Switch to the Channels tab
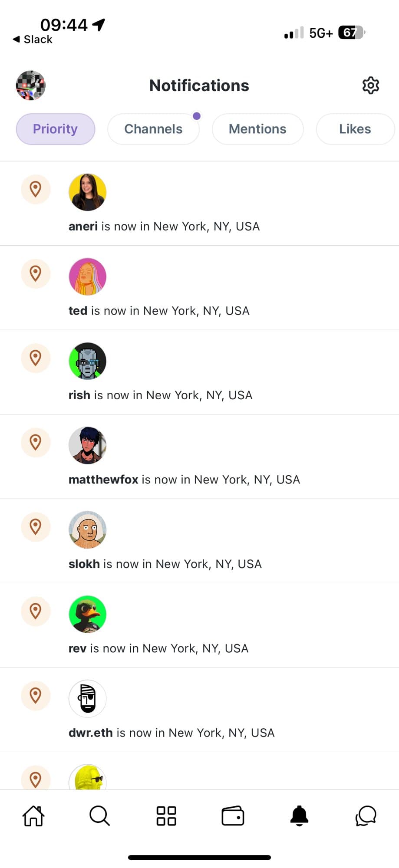399x868 pixels. coord(153,129)
